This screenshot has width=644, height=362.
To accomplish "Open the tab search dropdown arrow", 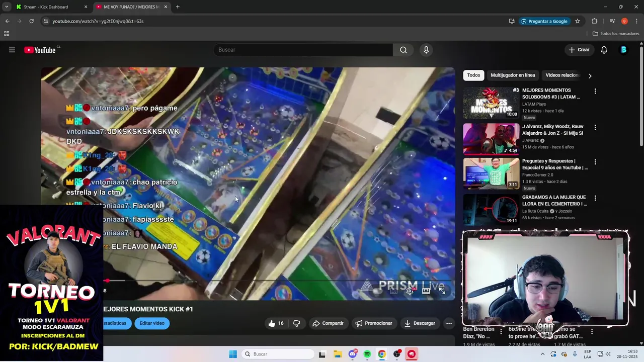I will 7,7.
